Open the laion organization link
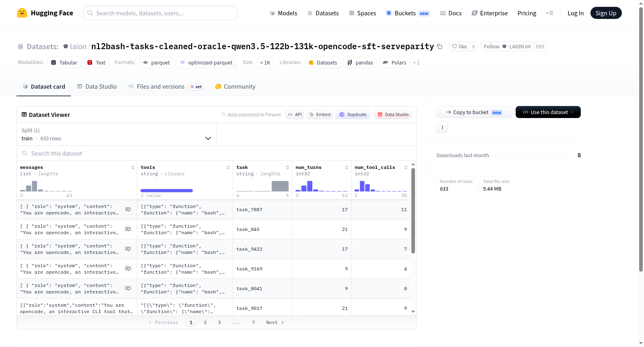 click(x=78, y=46)
